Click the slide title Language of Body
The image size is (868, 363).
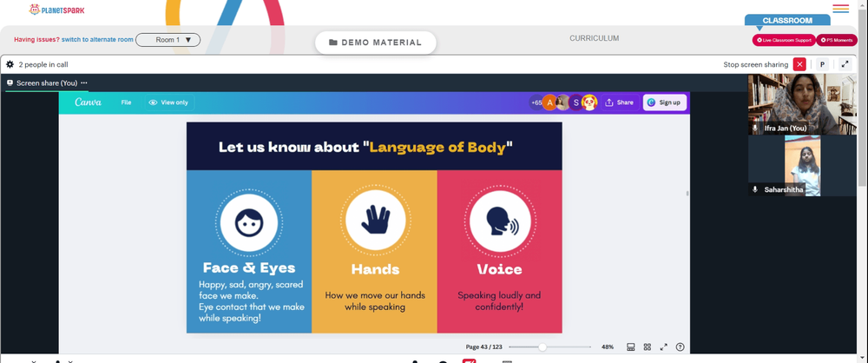pyautogui.click(x=365, y=148)
